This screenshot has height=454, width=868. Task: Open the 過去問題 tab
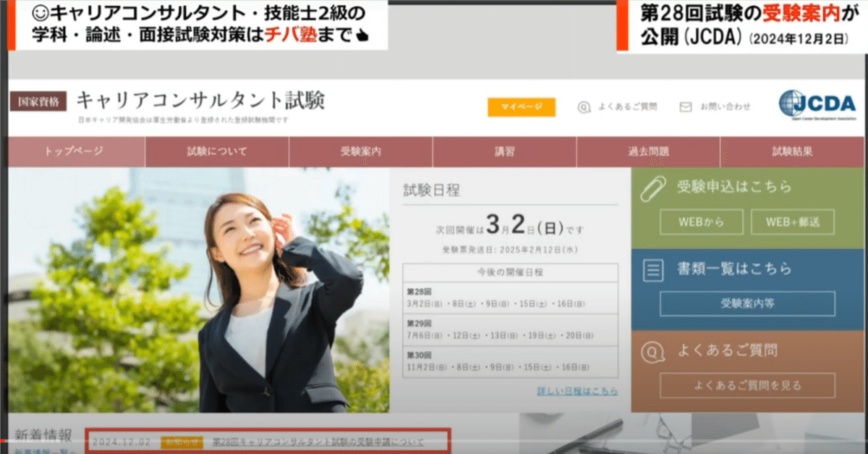pos(647,152)
